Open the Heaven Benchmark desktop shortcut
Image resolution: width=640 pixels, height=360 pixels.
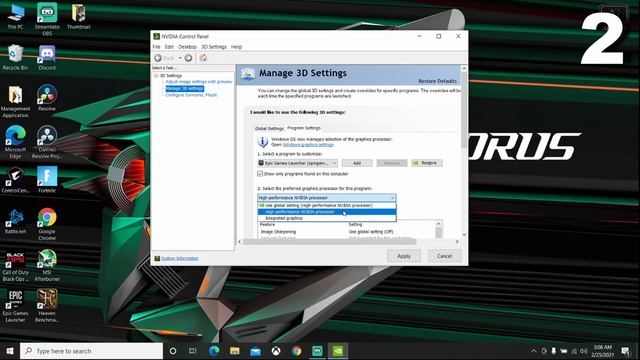47,306
